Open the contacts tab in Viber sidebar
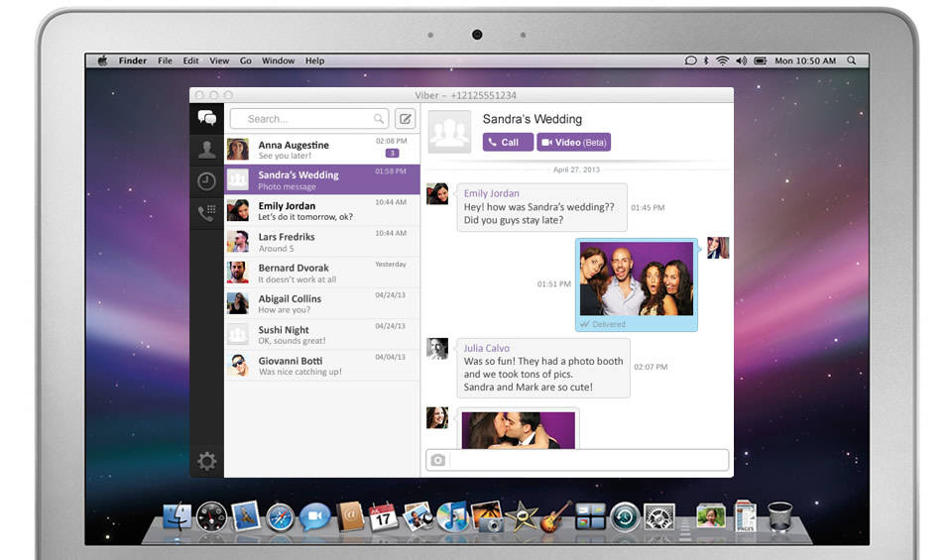 [206, 150]
